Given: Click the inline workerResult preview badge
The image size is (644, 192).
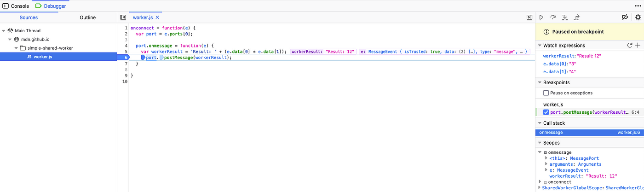Looking at the screenshot, I should point(323,52).
